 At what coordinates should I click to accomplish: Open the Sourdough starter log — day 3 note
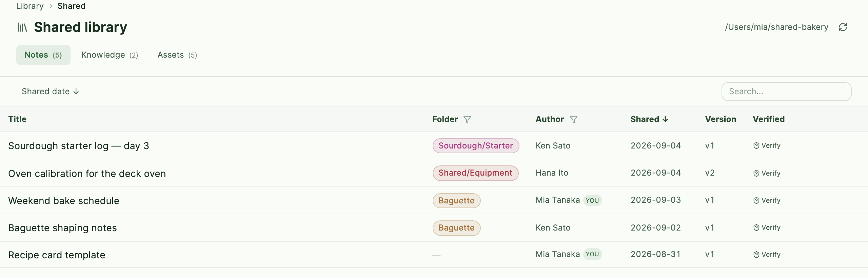click(79, 146)
